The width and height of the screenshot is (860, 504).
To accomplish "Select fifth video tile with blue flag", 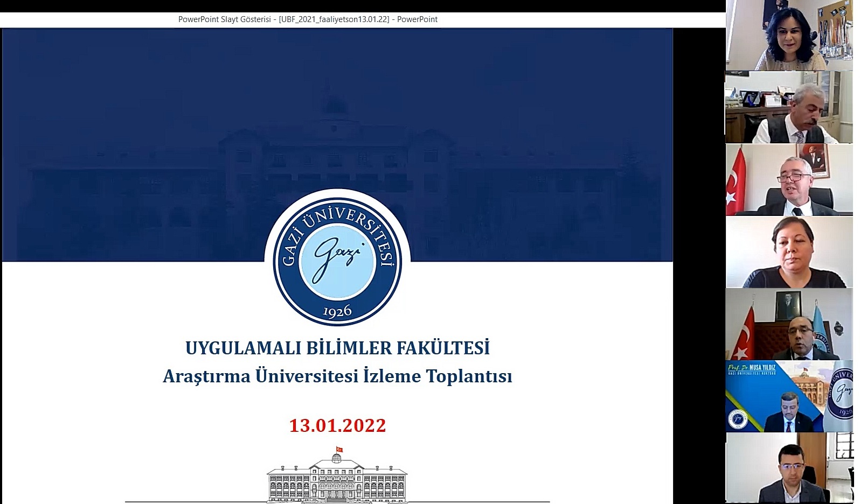I will click(x=789, y=324).
